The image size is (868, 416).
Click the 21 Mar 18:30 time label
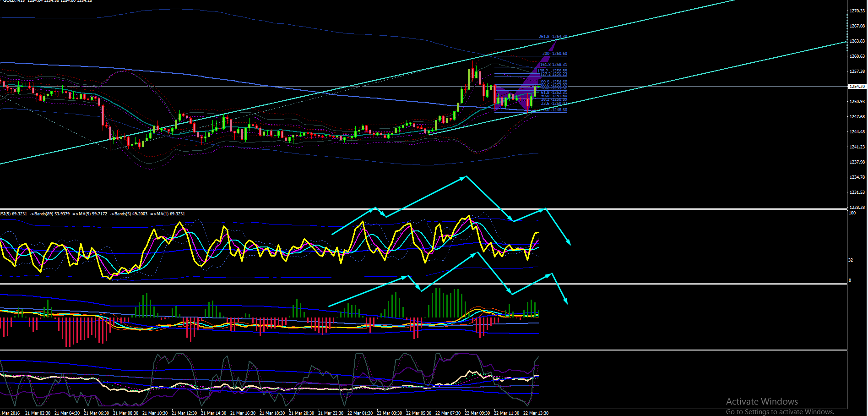pos(272,413)
